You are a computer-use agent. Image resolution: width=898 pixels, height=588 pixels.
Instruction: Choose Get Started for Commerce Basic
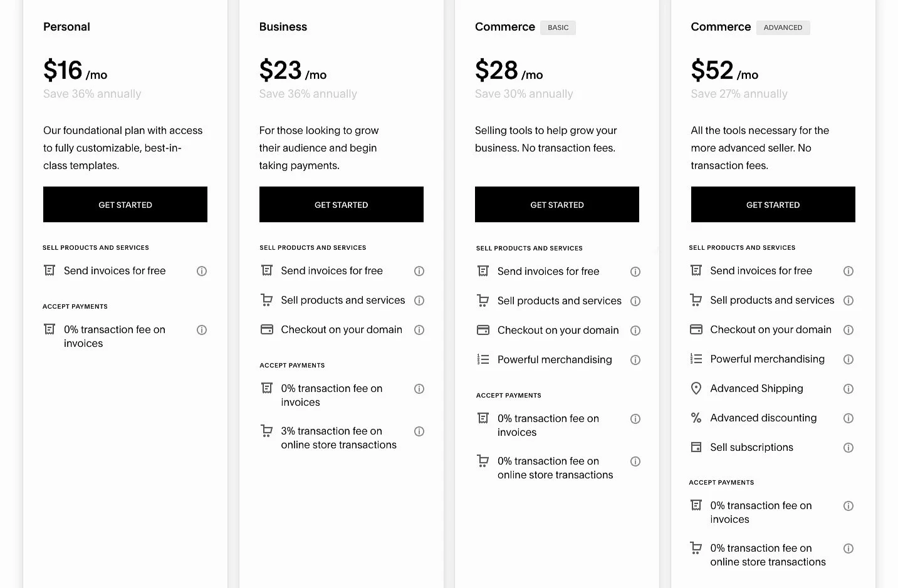pyautogui.click(x=557, y=204)
